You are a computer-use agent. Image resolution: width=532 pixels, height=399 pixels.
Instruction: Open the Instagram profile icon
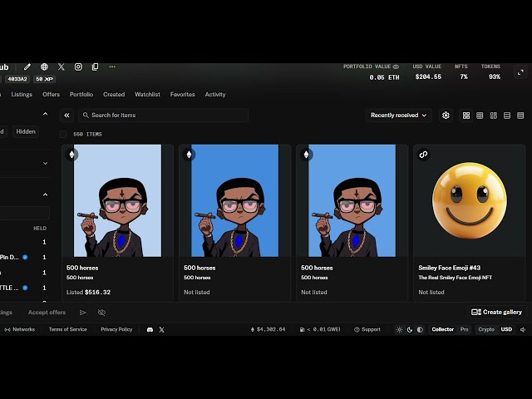coord(78,66)
